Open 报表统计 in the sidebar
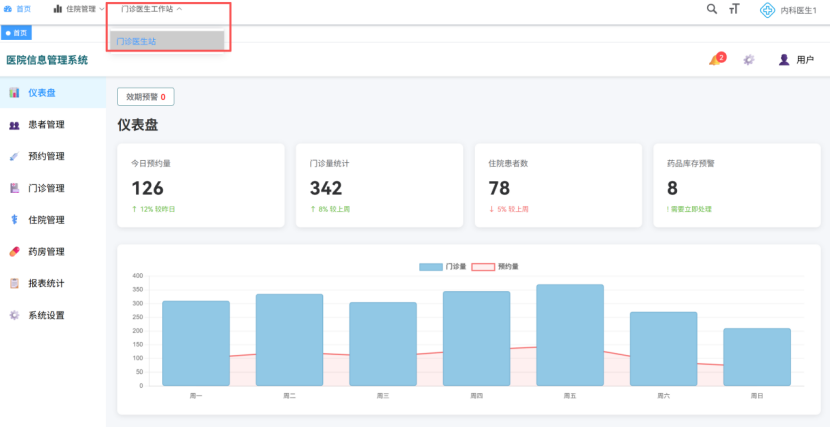The height and width of the screenshot is (428, 831). pyautogui.click(x=46, y=284)
